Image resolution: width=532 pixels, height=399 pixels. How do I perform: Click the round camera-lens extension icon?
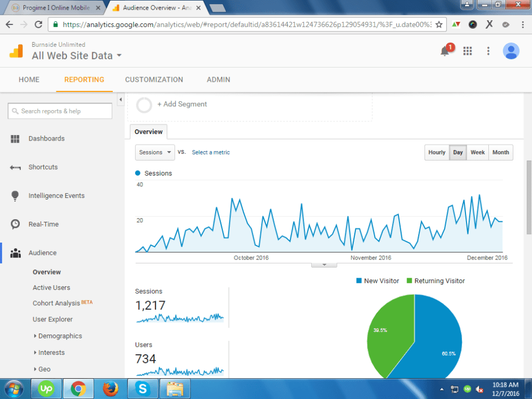tap(472, 24)
